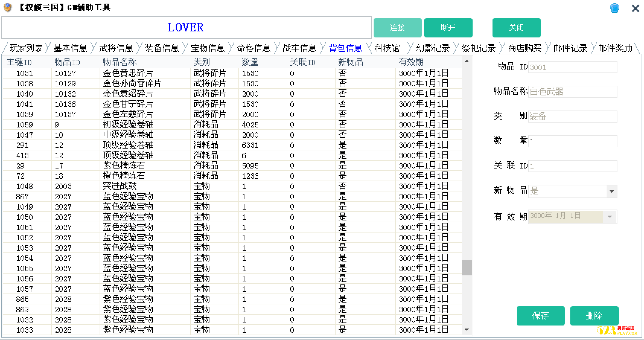Expand the 新物品 dropdown arrow

[612, 191]
